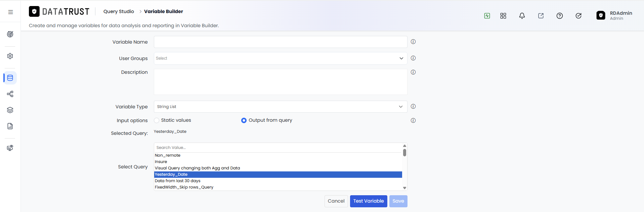This screenshot has width=644, height=212.
Task: Click down arrow of query list scrollbar
Action: coord(404,188)
